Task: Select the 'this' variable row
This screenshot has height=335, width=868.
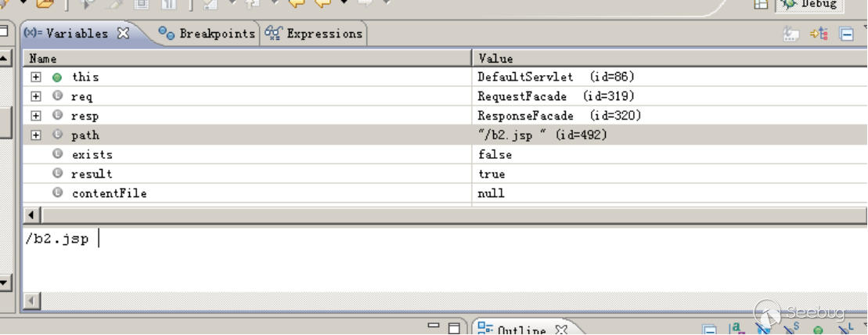Action: point(445,77)
